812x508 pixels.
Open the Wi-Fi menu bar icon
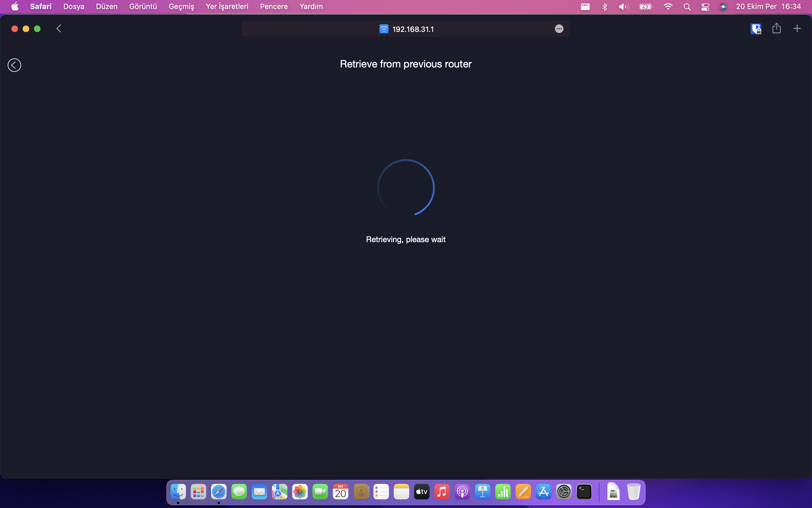pyautogui.click(x=668, y=7)
